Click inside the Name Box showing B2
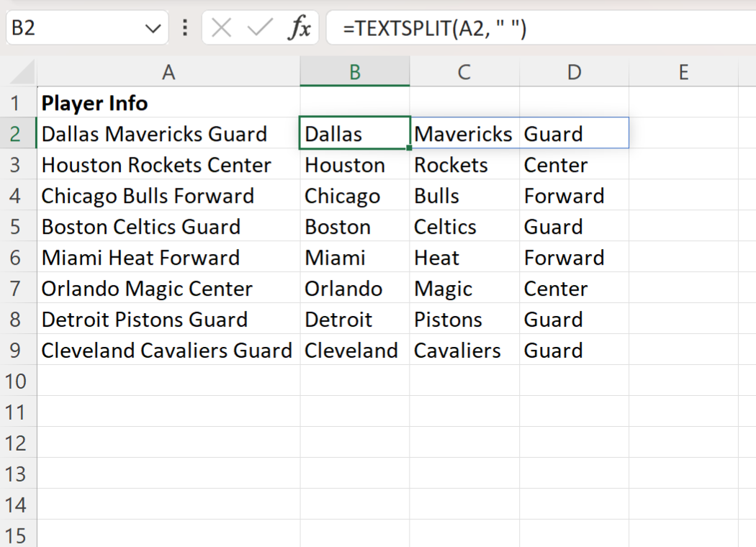The image size is (756, 547). point(72,29)
